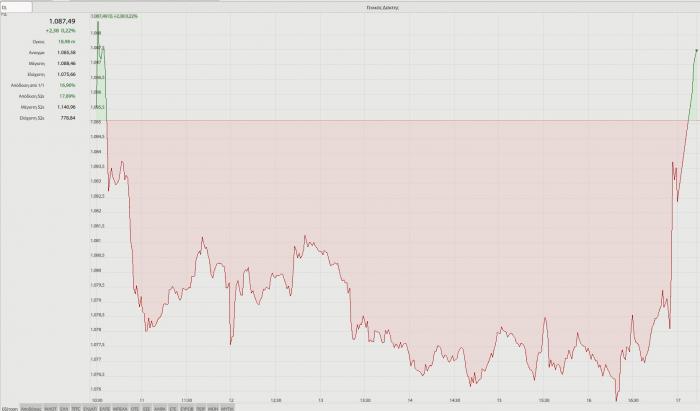Click the Μέγιστη 52ε value 1.140,96
Viewport: 700px width, 411px height.
[x=67, y=107]
